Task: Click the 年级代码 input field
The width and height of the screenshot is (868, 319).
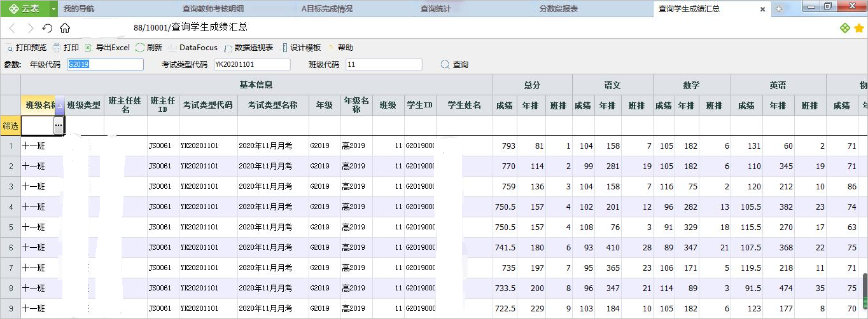Action: [x=105, y=65]
